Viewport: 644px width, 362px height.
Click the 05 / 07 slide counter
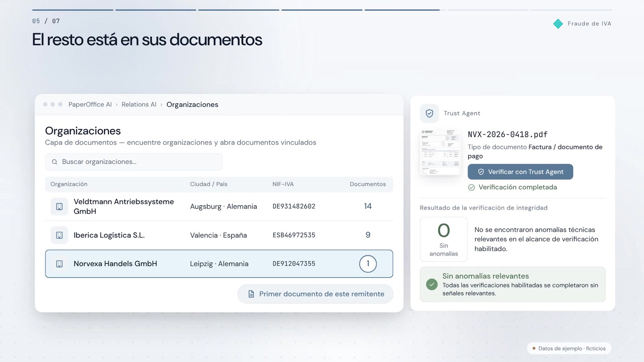[46, 21]
